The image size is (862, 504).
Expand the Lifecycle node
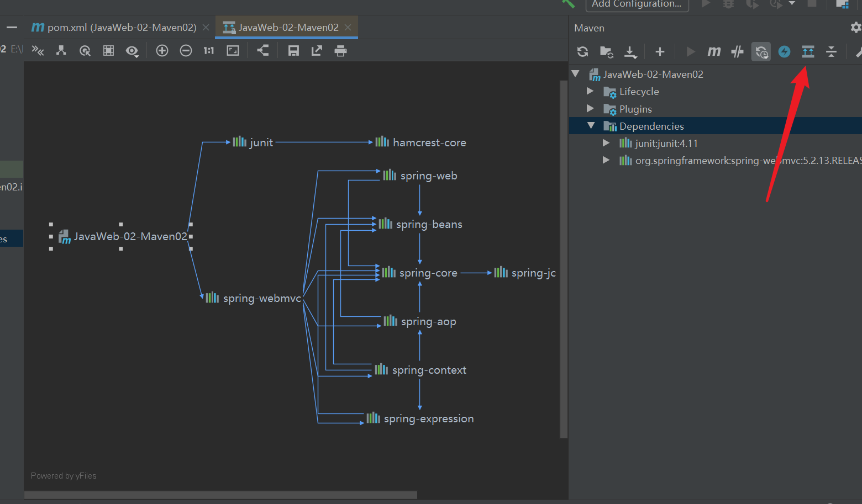[x=590, y=91]
